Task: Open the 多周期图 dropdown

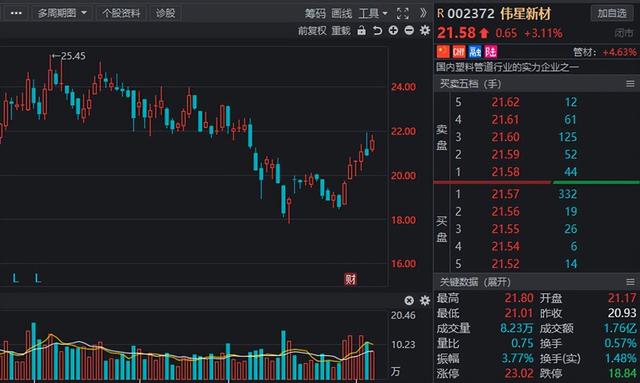Action: point(62,13)
